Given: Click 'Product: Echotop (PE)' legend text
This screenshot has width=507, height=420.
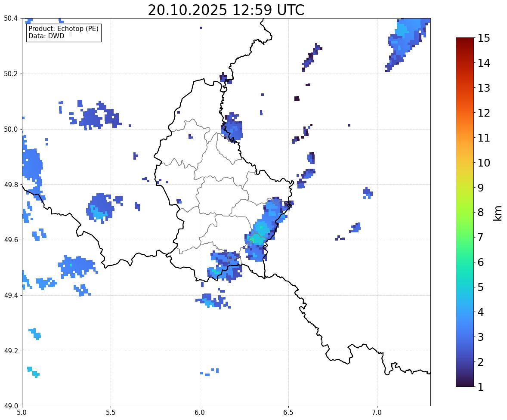Looking at the screenshot, I should tap(63, 28).
